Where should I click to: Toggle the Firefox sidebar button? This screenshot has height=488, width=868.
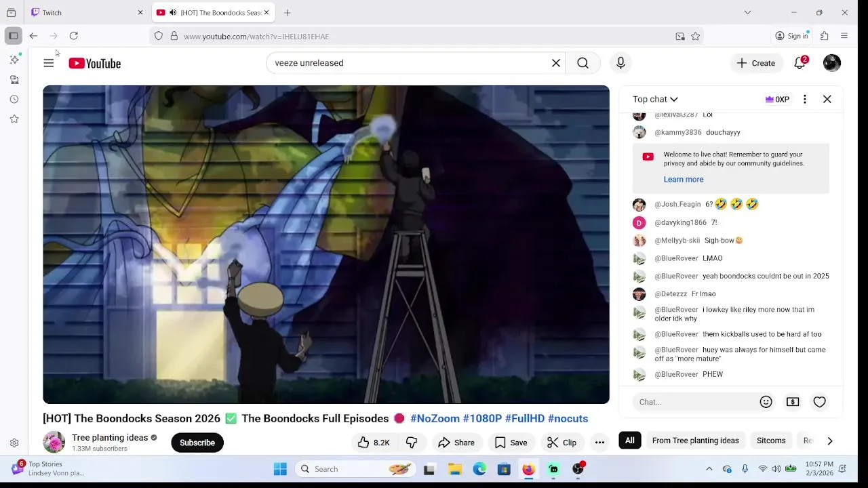14,36
